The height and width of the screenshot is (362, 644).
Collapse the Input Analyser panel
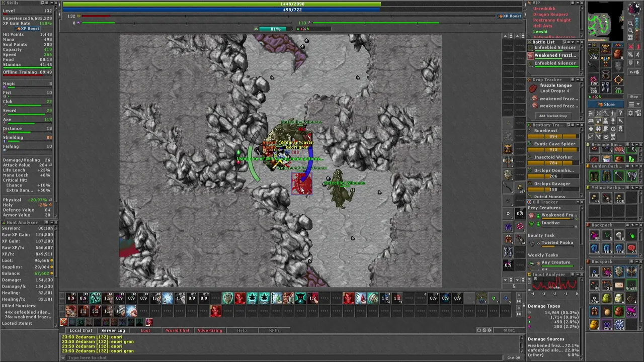click(x=578, y=275)
